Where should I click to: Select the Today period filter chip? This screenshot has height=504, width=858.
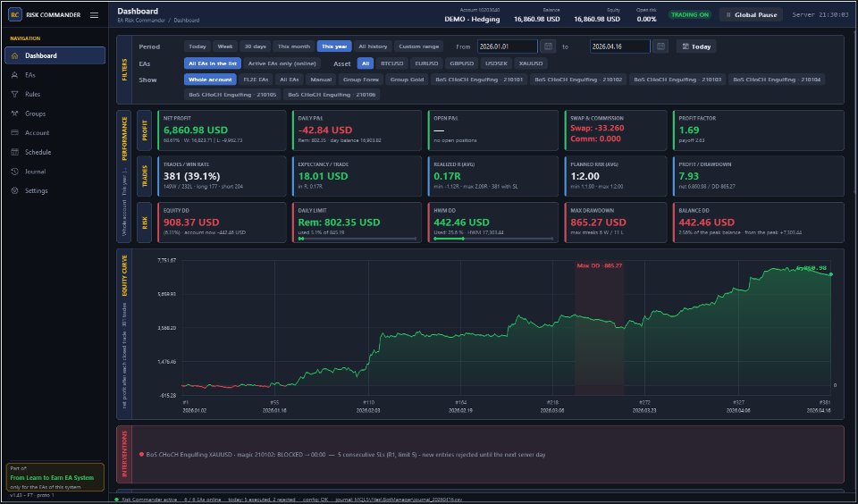pos(198,46)
